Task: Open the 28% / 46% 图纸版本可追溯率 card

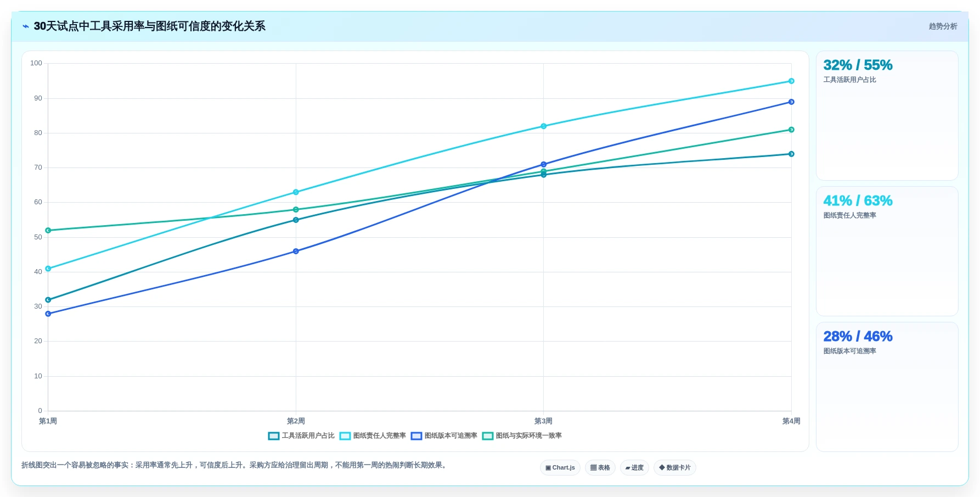Action: [887, 387]
